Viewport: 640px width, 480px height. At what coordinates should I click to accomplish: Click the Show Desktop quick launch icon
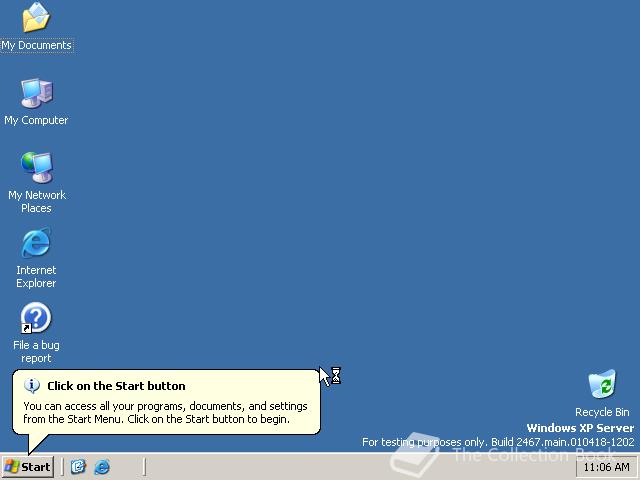pyautogui.click(x=78, y=467)
